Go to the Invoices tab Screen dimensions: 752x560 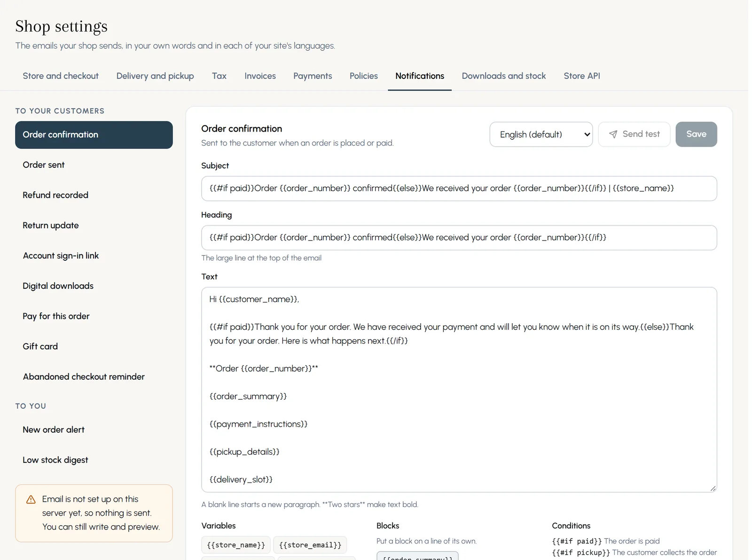tap(260, 76)
